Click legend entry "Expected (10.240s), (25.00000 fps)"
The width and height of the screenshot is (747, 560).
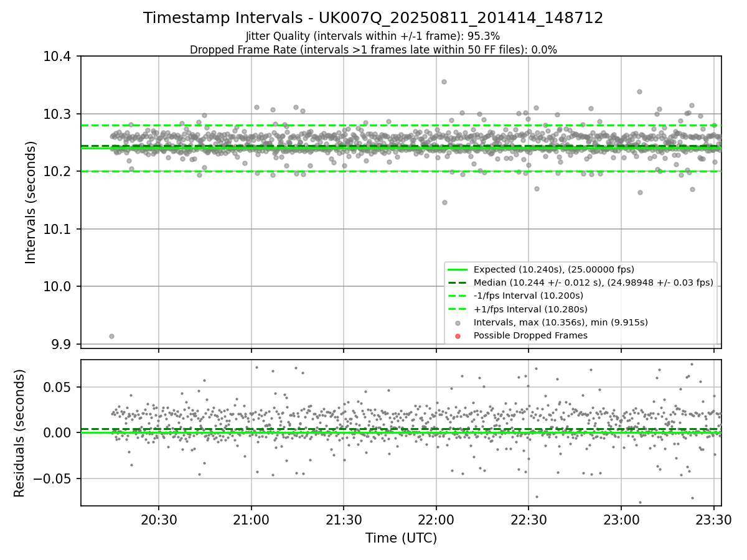click(554, 269)
